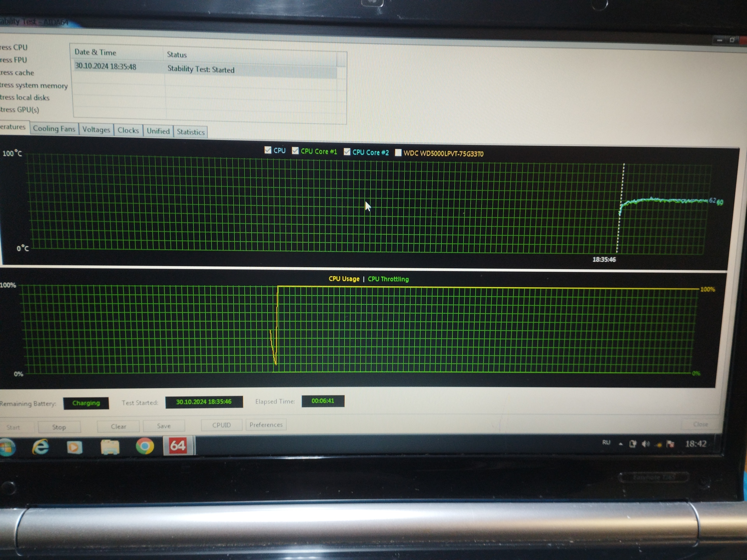747x560 pixels.
Task: Click the volume speaker tray icon
Action: [645, 444]
